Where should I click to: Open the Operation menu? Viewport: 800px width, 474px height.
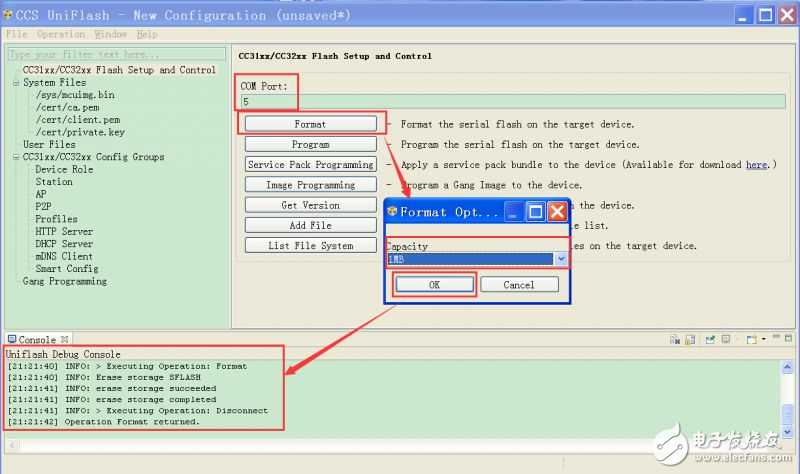point(61,34)
